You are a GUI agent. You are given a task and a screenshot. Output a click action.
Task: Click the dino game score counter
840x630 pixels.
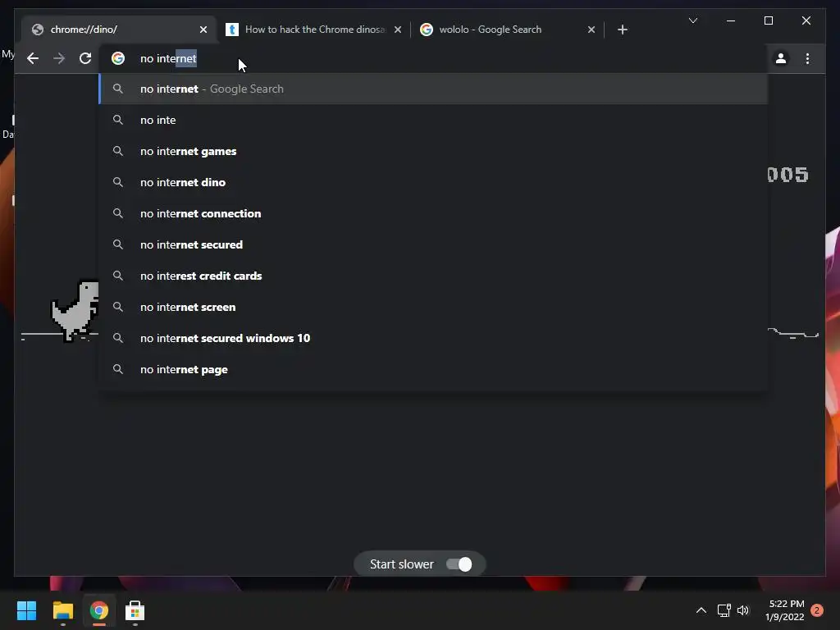[x=787, y=175]
